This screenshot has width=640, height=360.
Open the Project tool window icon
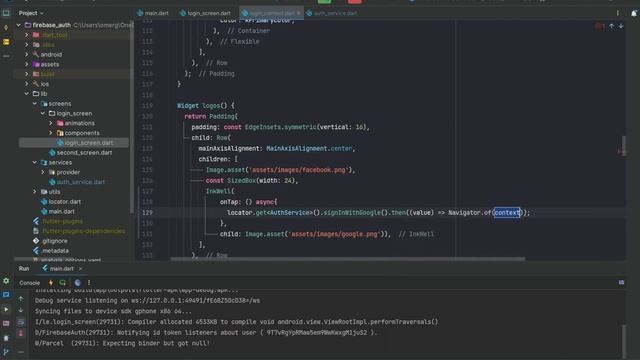(6, 13)
